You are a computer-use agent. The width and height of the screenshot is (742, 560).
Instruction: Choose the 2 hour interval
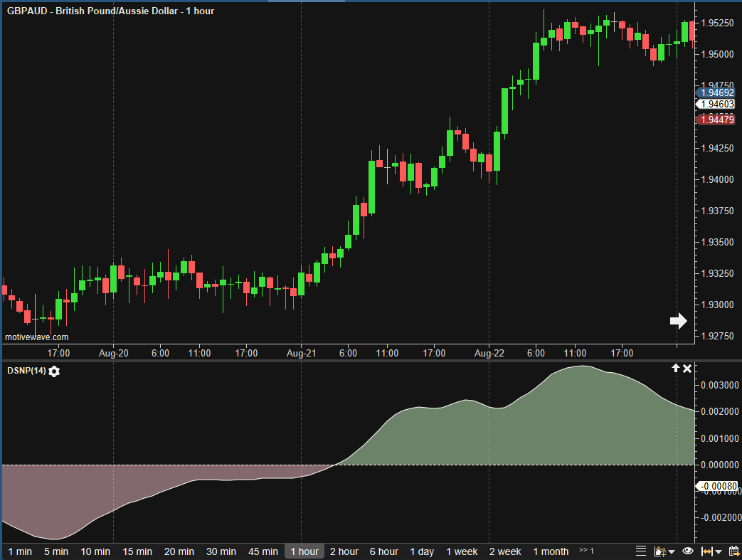[x=344, y=551]
